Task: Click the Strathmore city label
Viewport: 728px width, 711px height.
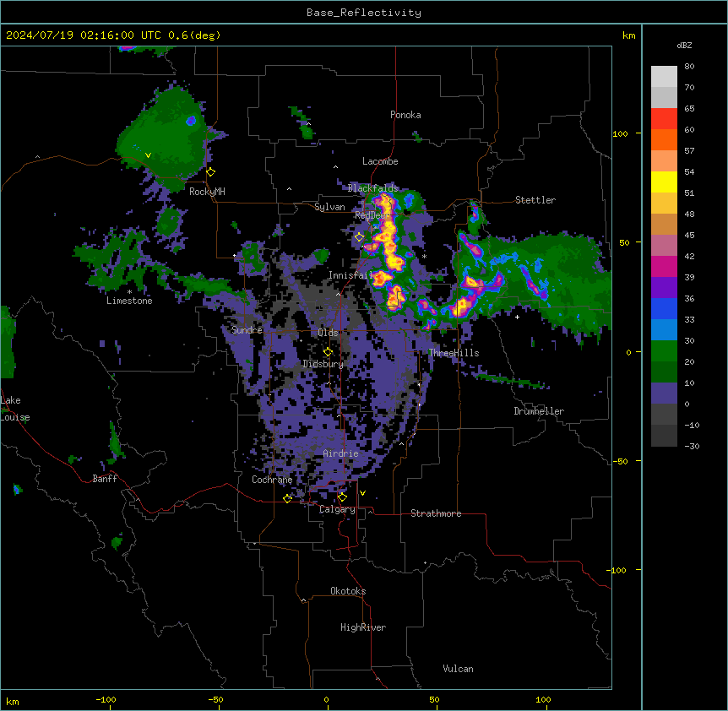Action: pos(436,513)
